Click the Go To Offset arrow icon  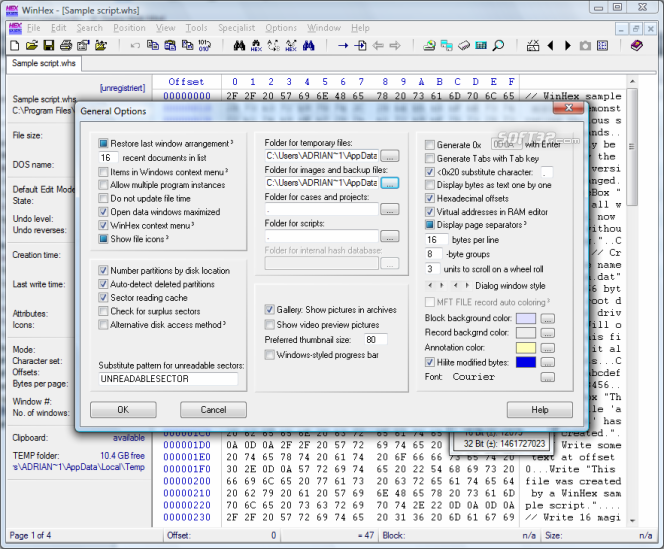point(343,45)
